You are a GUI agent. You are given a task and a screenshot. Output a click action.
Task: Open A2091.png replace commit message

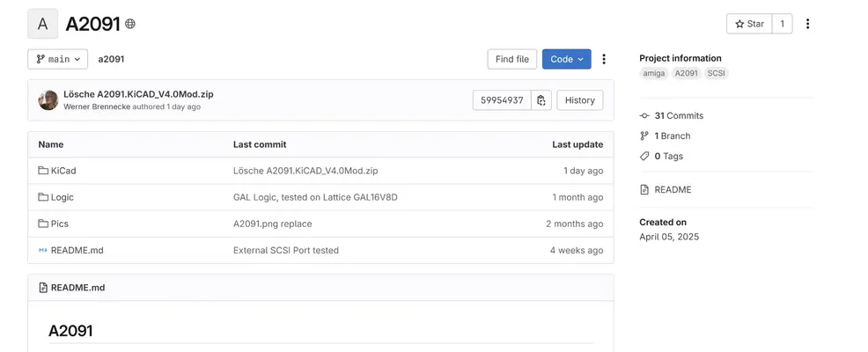[x=272, y=224]
